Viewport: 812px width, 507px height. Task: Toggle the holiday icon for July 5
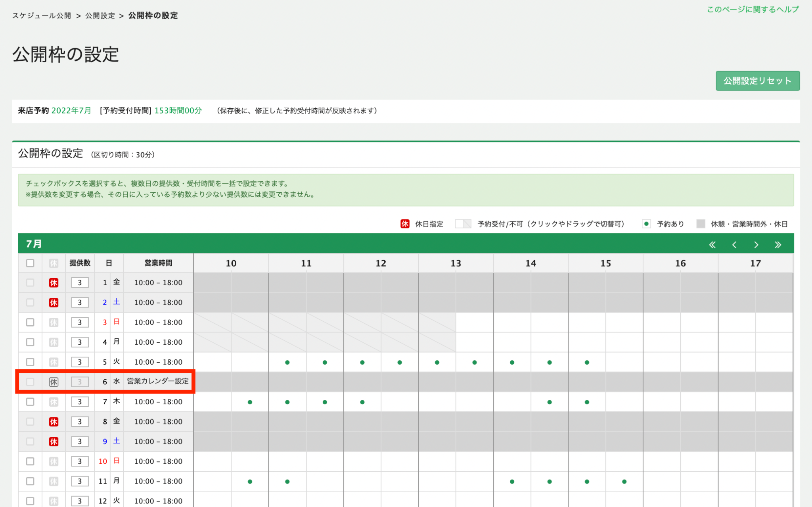pos(54,362)
